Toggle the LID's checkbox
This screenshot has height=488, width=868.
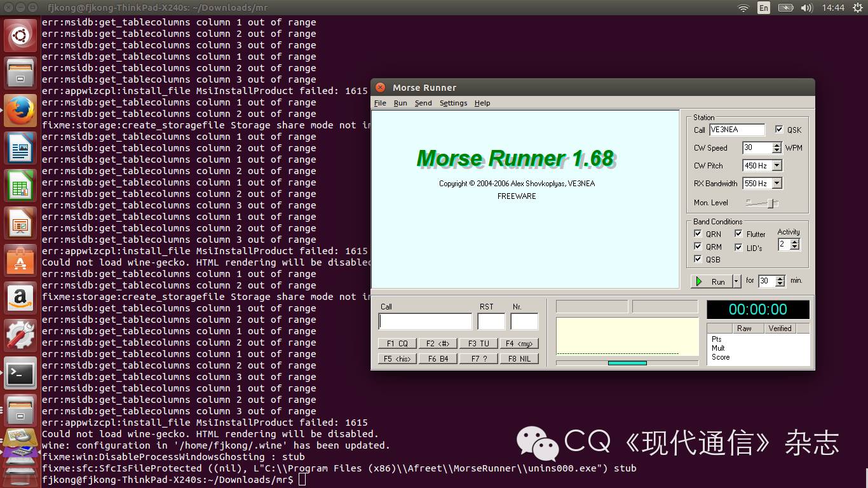[738, 247]
